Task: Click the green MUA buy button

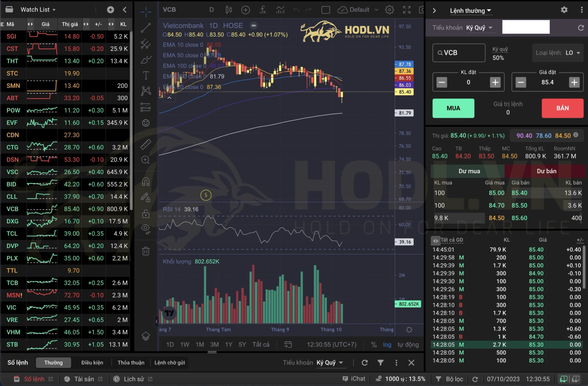Action: point(453,108)
